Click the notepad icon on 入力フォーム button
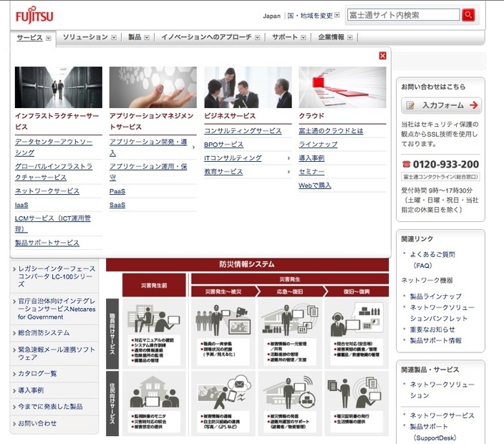 (x=410, y=105)
